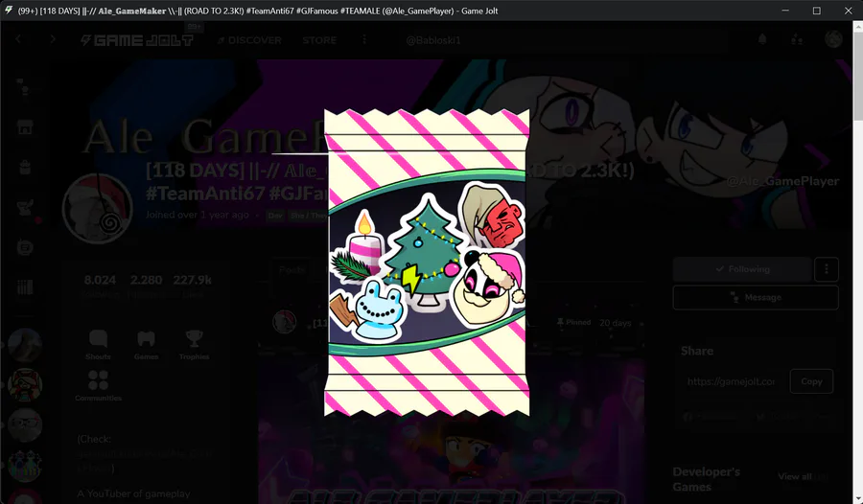
Task: Open the colorful crown community avatar
Action: [25, 465]
